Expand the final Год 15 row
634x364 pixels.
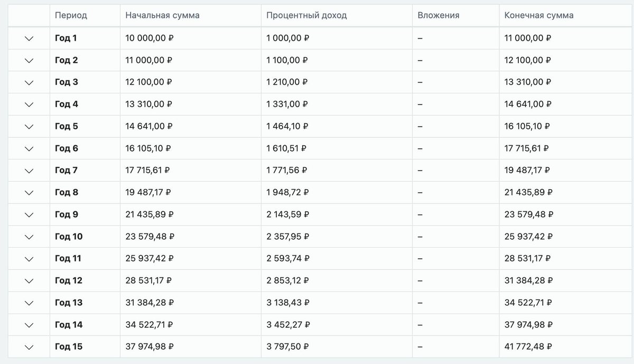click(x=29, y=347)
